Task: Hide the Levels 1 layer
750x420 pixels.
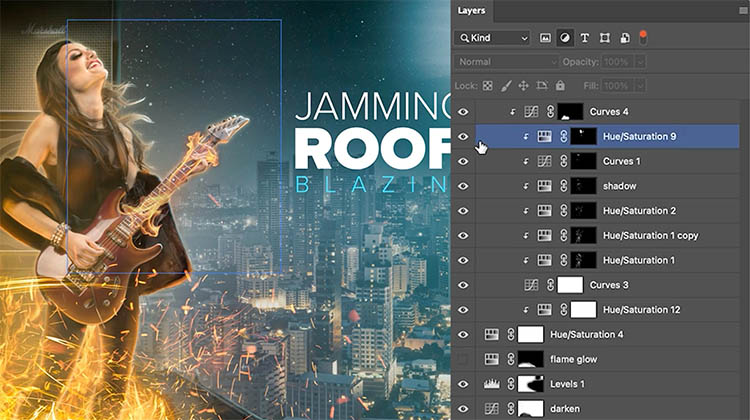Action: [463, 384]
